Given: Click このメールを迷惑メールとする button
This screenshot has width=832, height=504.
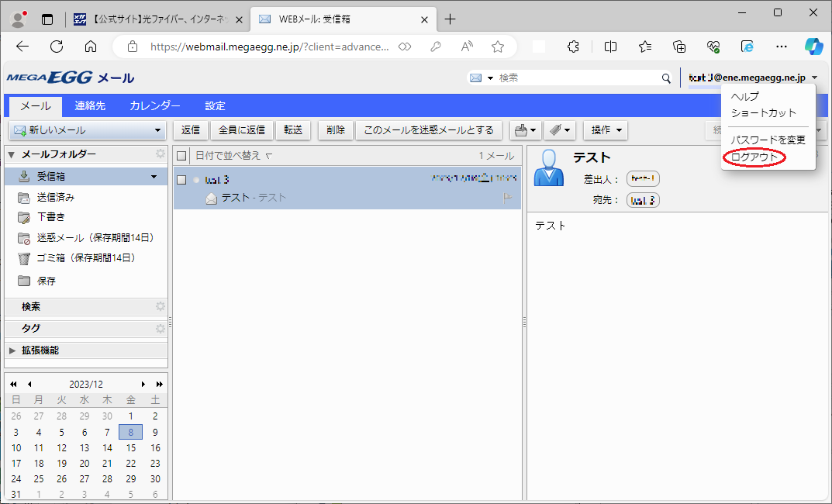Looking at the screenshot, I should pyautogui.click(x=429, y=130).
